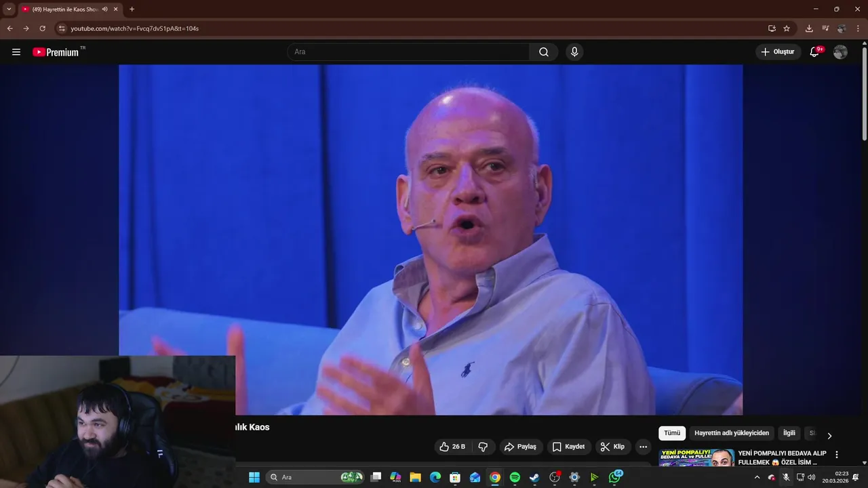Dislike the video with thumbs down
The height and width of the screenshot is (488, 868).
point(483,447)
